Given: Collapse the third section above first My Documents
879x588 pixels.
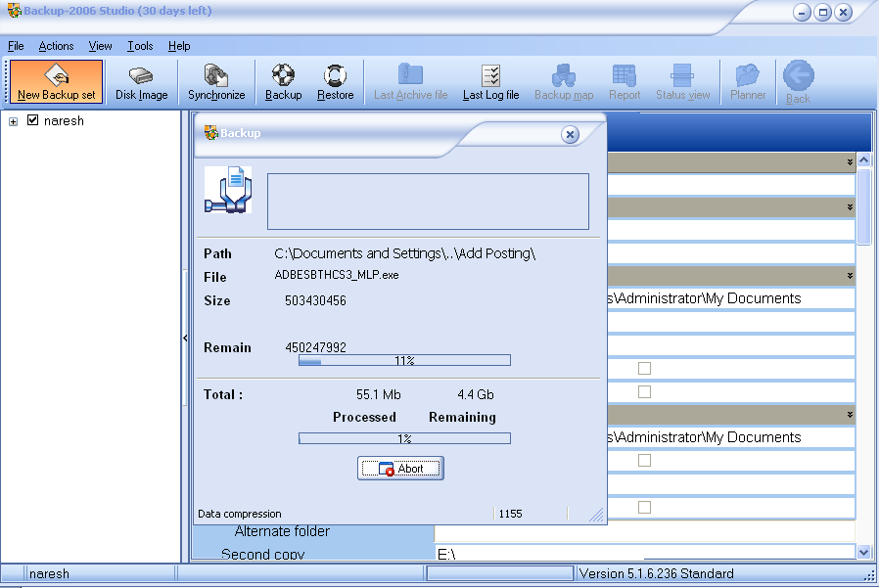Looking at the screenshot, I should coord(850,276).
